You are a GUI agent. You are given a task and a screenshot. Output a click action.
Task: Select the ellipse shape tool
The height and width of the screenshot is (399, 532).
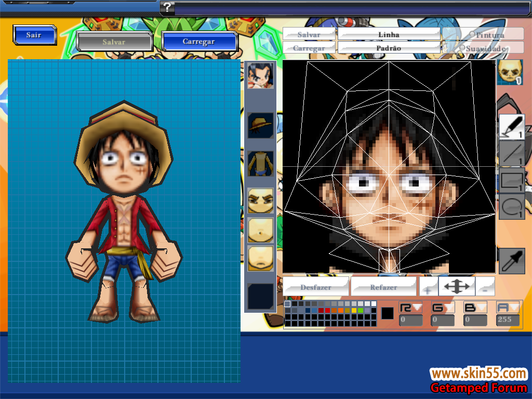click(x=512, y=207)
